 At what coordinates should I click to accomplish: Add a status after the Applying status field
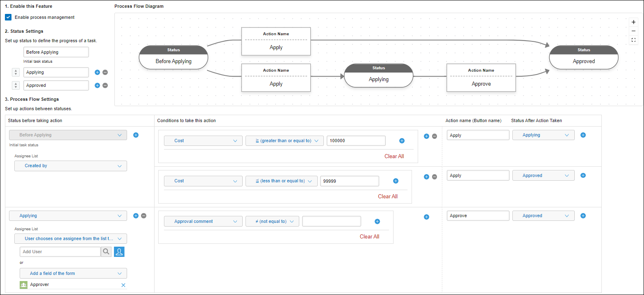pyautogui.click(x=97, y=72)
